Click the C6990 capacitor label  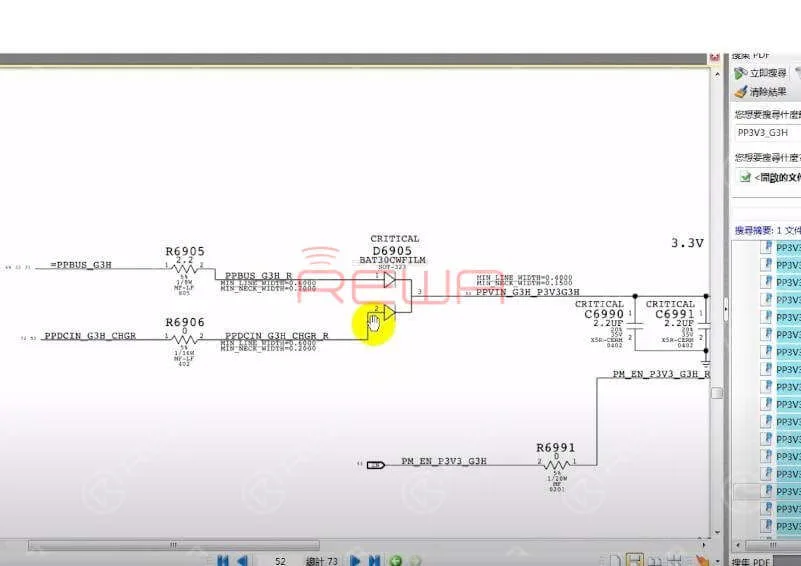pos(604,314)
